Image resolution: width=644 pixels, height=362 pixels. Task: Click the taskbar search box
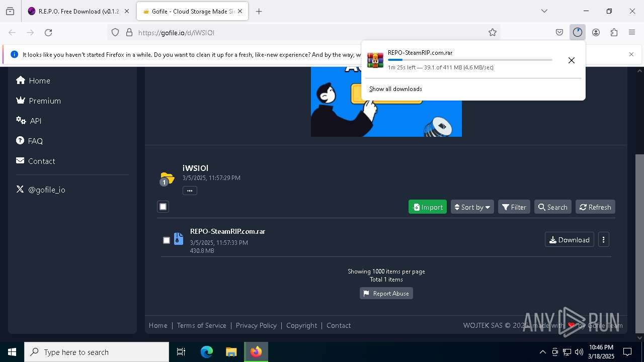coord(97,352)
